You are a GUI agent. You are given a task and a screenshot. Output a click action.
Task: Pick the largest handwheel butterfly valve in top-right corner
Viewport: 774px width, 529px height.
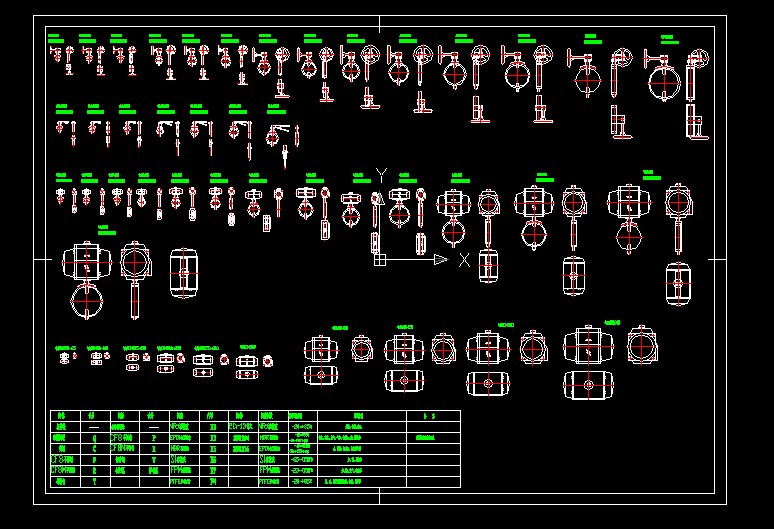click(x=677, y=94)
